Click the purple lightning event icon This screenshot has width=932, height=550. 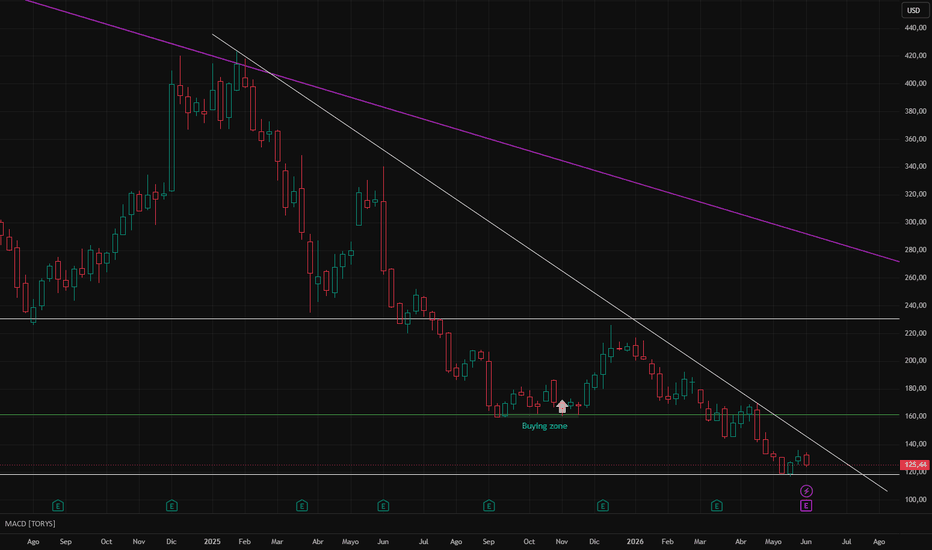(806, 491)
